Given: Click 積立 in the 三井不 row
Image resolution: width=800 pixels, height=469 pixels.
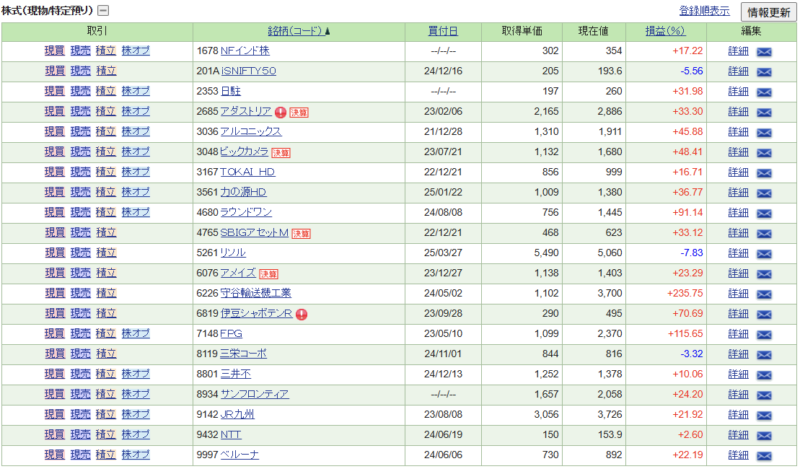Looking at the screenshot, I should [x=106, y=374].
